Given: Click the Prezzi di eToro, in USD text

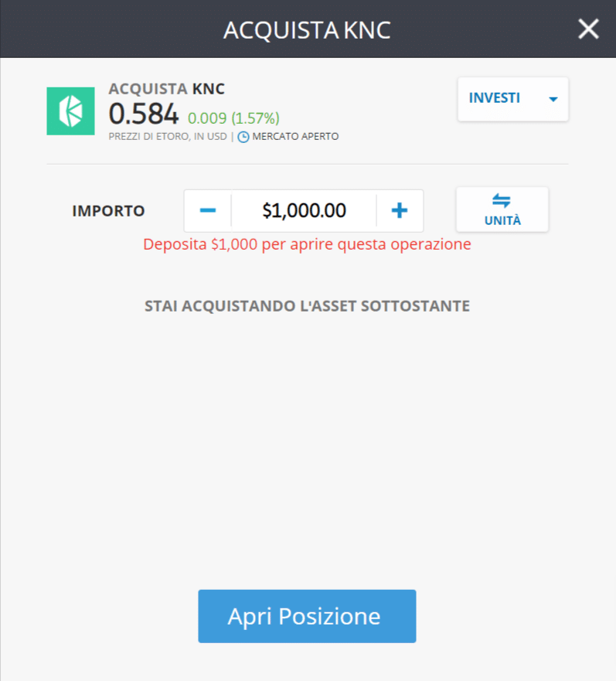Looking at the screenshot, I should [168, 136].
